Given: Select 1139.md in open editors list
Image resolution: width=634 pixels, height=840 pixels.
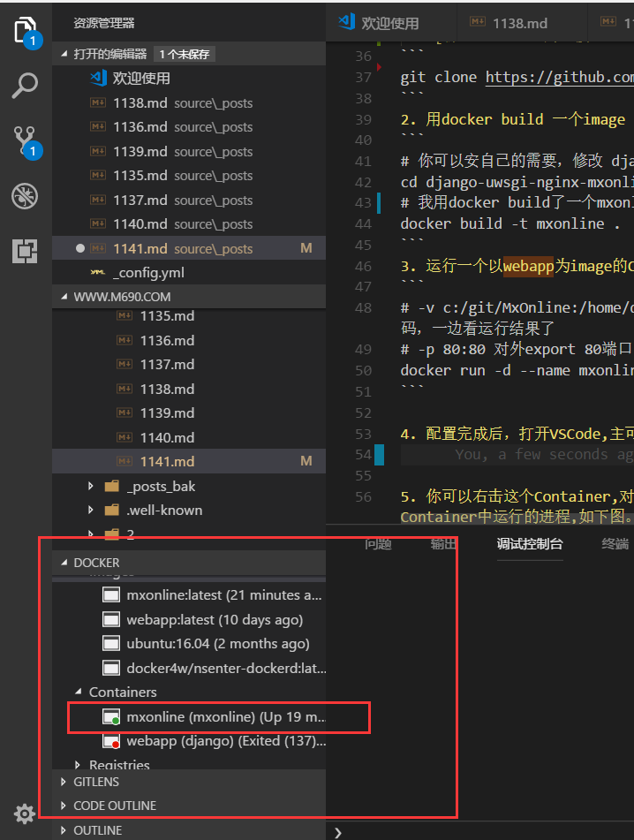Looking at the screenshot, I should tap(189, 152).
